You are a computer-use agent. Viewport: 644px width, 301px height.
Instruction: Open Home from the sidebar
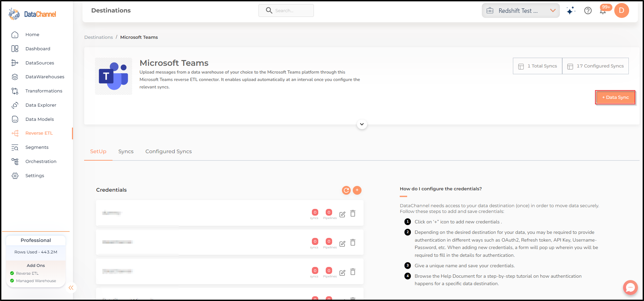32,34
